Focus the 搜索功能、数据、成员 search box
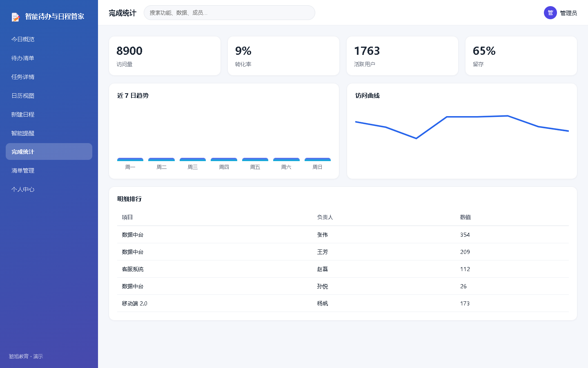The image size is (588, 368). tap(229, 13)
